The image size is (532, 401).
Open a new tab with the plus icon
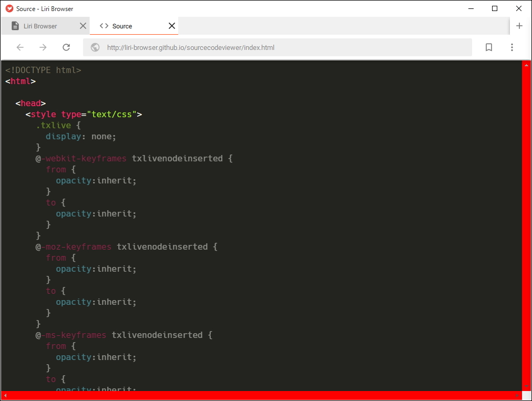[x=519, y=26]
